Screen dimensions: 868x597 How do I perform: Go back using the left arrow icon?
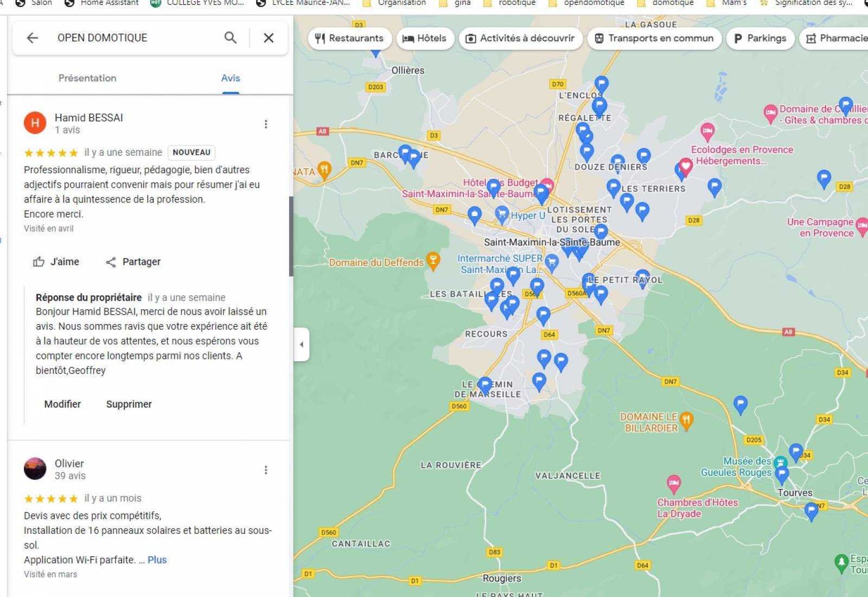point(33,37)
